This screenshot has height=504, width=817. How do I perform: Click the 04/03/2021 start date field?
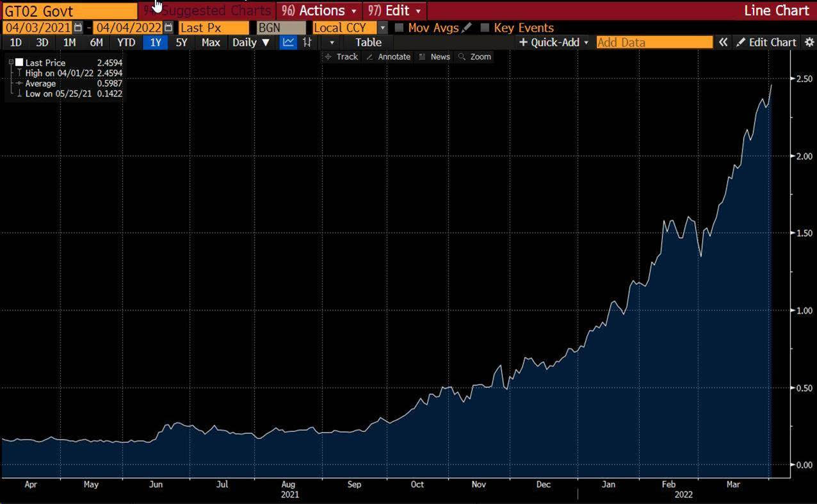37,28
